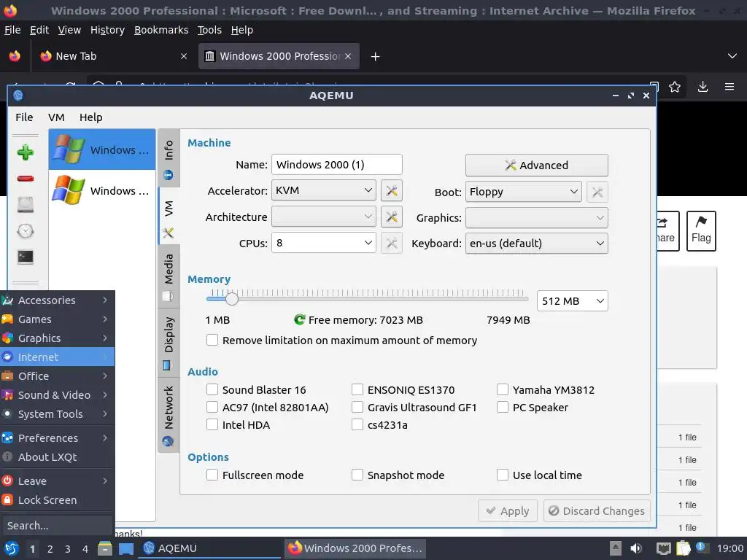The image size is (747, 560).
Task: Open the Boot Floppy dropdown
Action: pyautogui.click(x=524, y=192)
